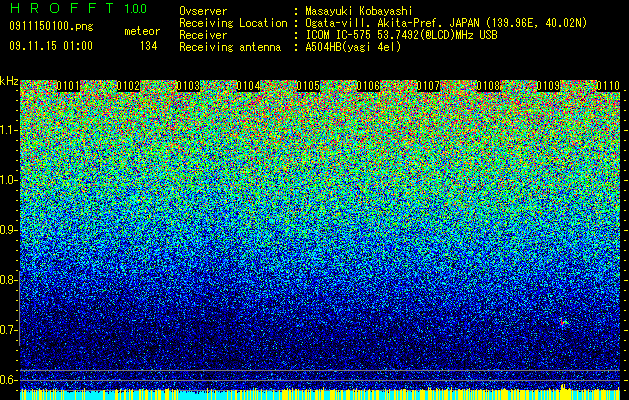Image resolution: width=629 pixels, height=400 pixels.
Task: Click the 0.6 frequency axis label
Action: [8, 380]
